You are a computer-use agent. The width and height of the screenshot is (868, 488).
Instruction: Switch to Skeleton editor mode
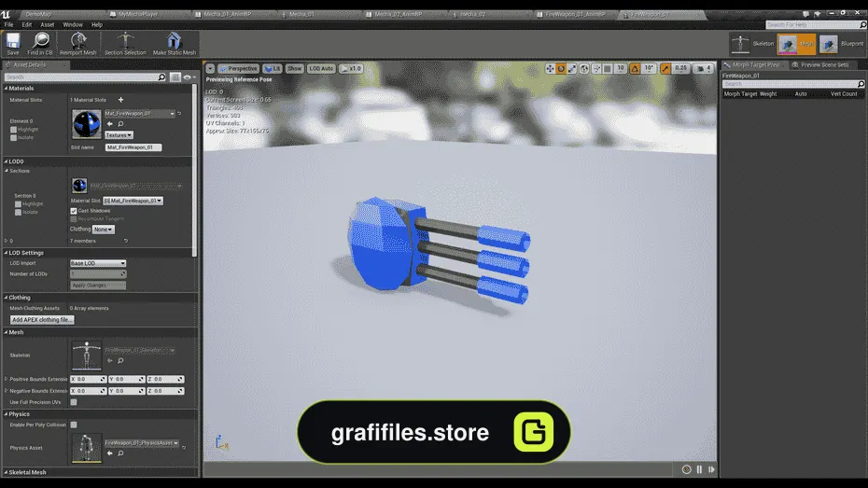(752, 44)
